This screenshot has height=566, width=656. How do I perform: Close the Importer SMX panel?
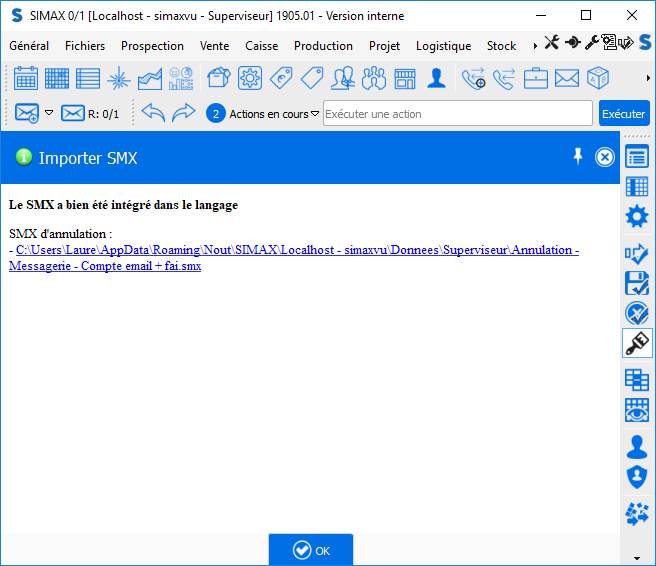(605, 157)
